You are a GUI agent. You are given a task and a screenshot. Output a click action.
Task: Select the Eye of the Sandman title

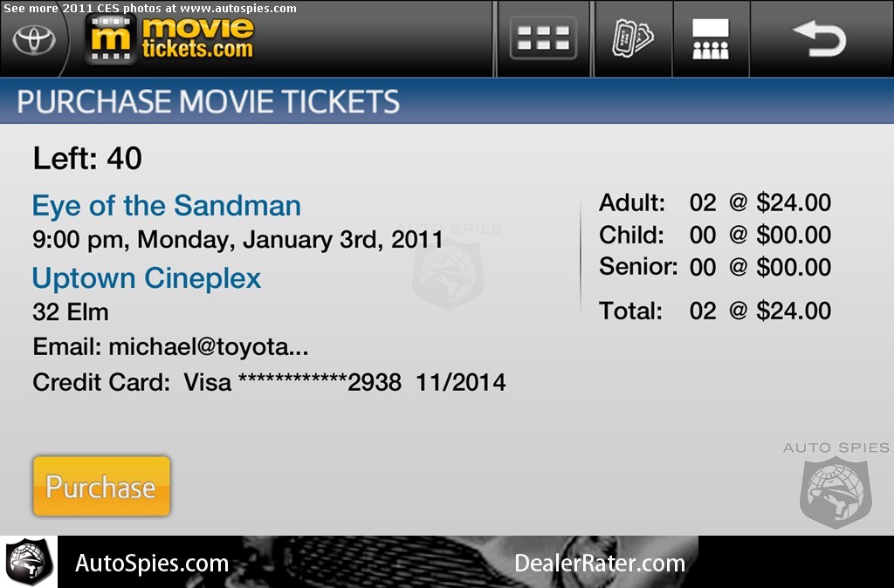pos(167,206)
